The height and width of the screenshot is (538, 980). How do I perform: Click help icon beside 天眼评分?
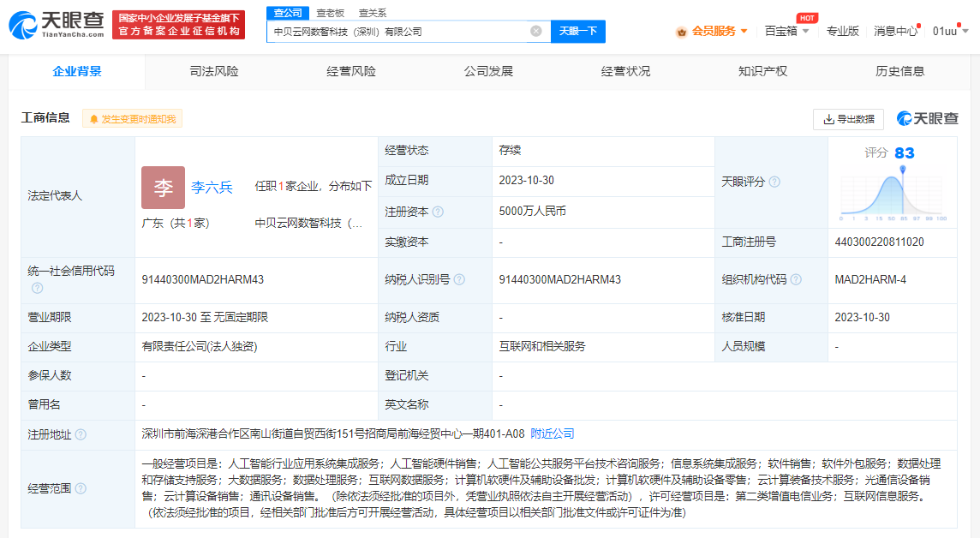(774, 182)
